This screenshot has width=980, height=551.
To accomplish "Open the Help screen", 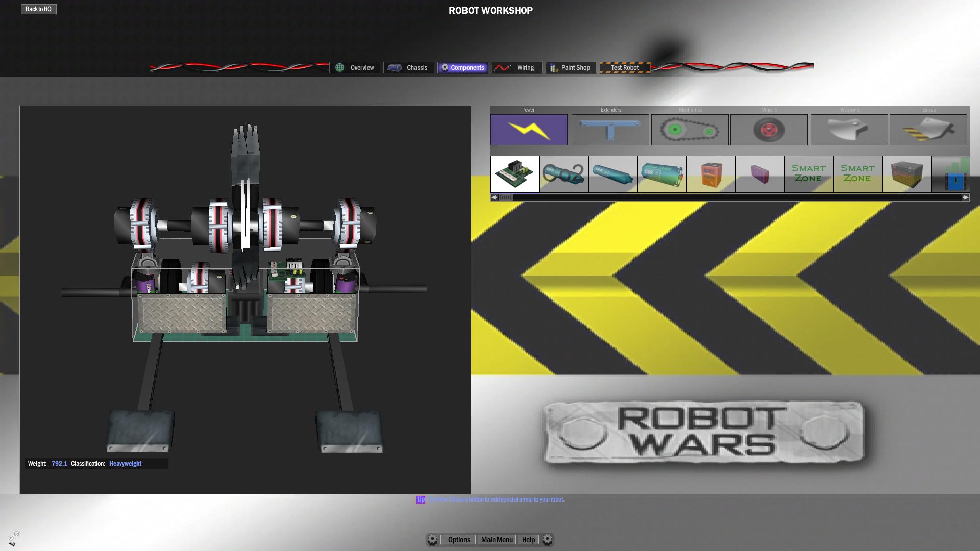I will click(x=528, y=540).
